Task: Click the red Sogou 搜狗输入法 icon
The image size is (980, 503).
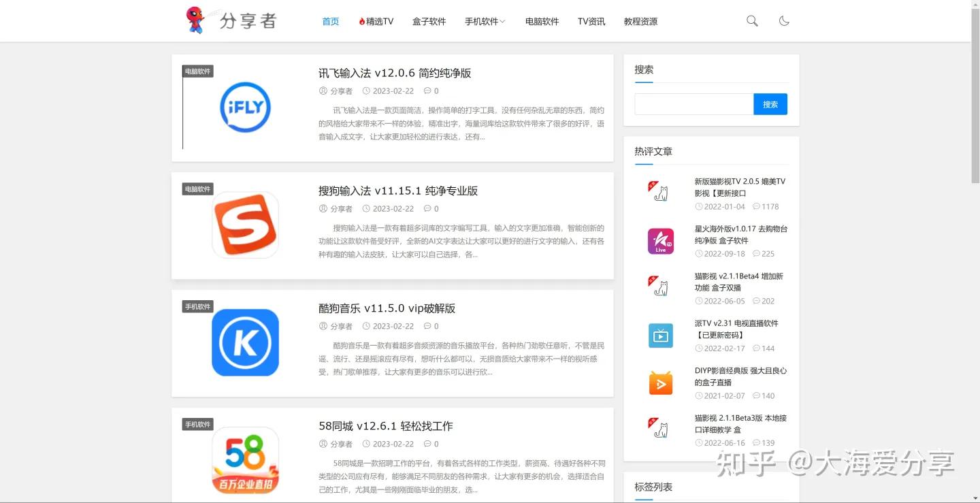Action: (x=245, y=225)
